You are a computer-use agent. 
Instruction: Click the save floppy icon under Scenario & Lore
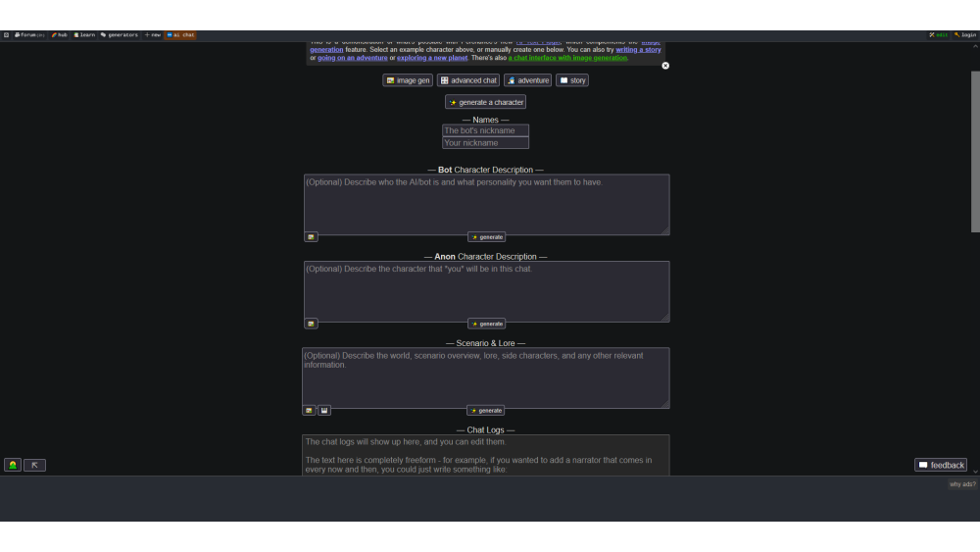[323, 411]
